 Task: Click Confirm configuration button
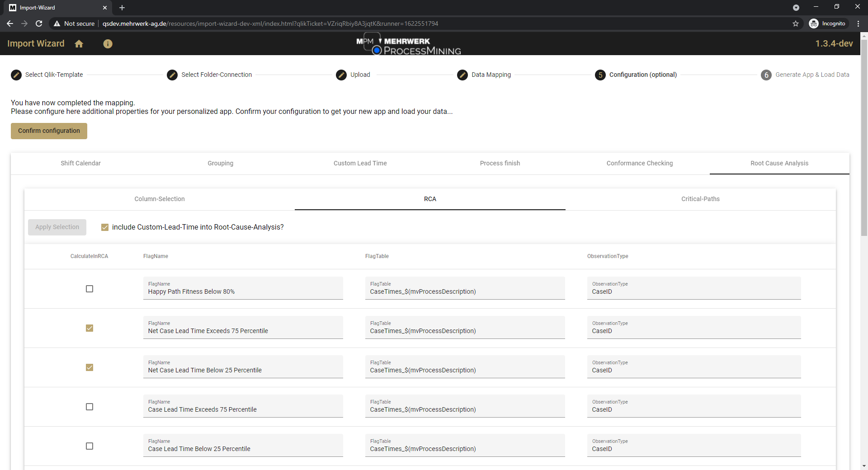tap(49, 131)
